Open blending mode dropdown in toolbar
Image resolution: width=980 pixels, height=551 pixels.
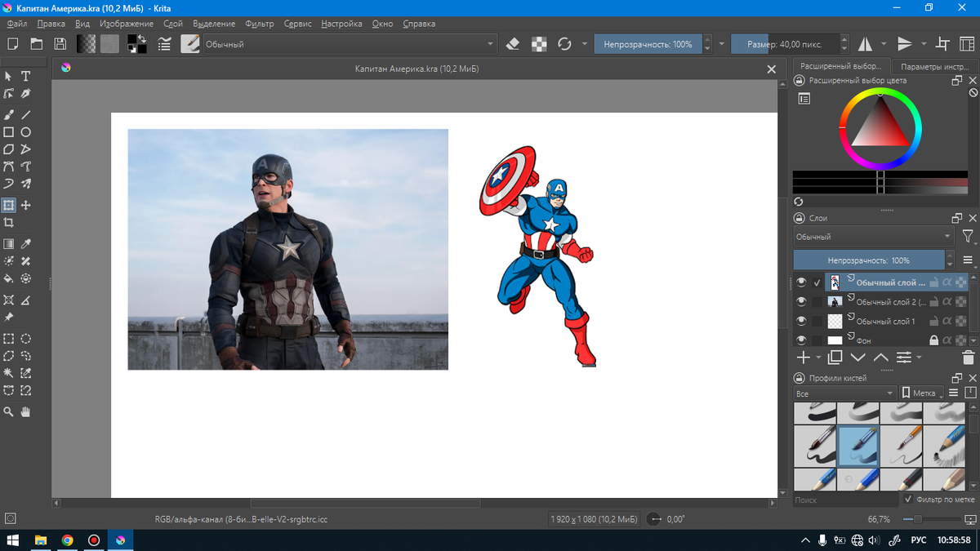(x=350, y=44)
